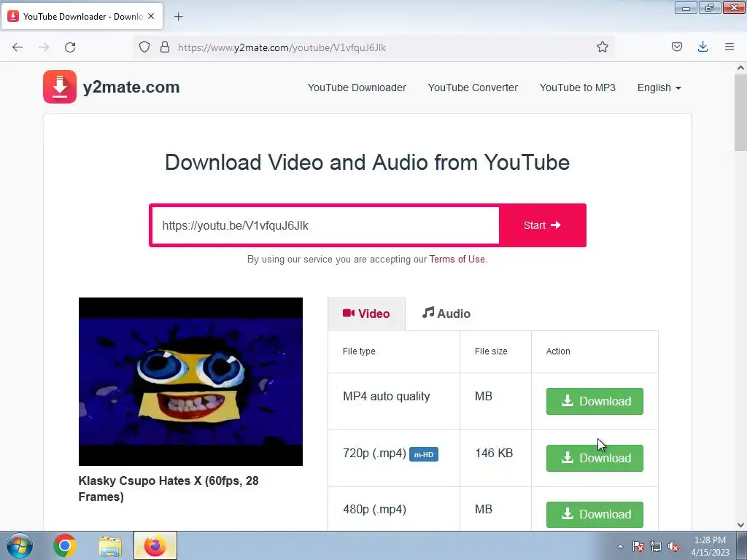Open the YouTube to MP3 nav link
This screenshot has width=747, height=560.
tap(578, 87)
